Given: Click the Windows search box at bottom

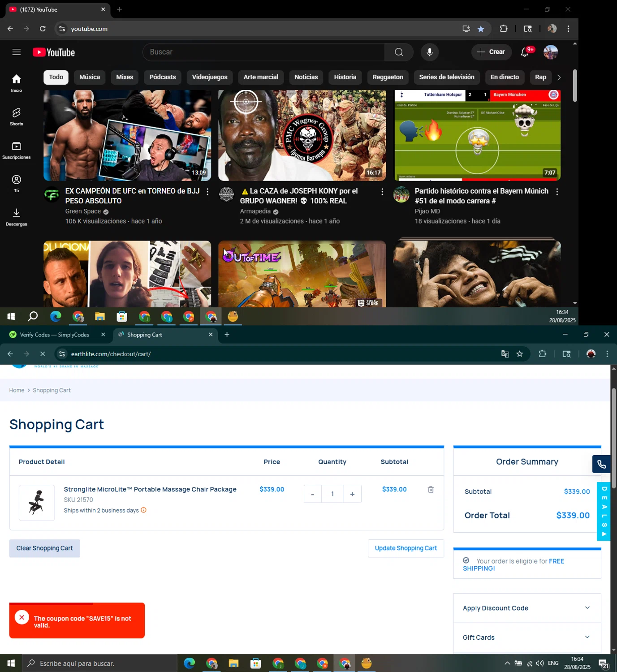Looking at the screenshot, I should tap(99, 663).
